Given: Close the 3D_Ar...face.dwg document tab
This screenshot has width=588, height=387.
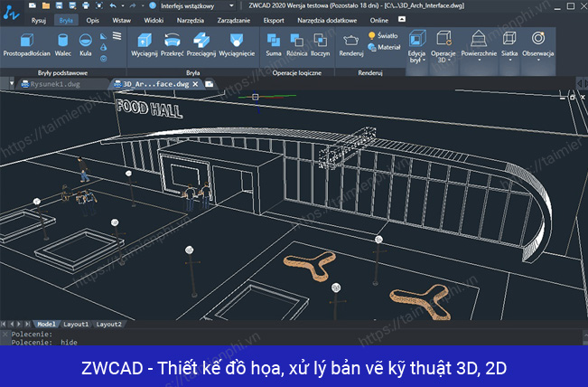Looking at the screenshot, I should (195, 84).
